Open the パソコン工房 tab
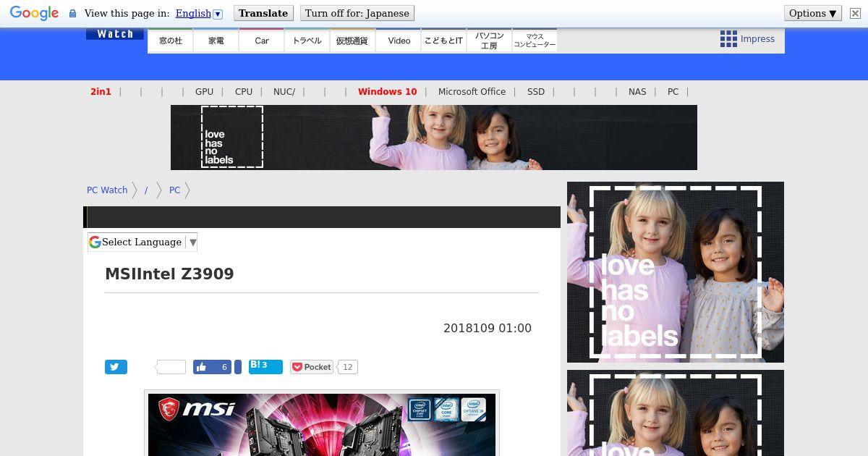This screenshot has height=456, width=868. click(489, 41)
